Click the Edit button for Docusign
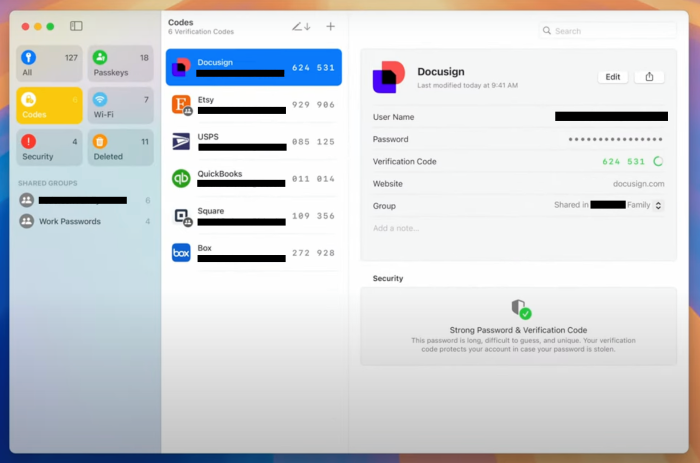The width and height of the screenshot is (700, 463). coord(612,77)
